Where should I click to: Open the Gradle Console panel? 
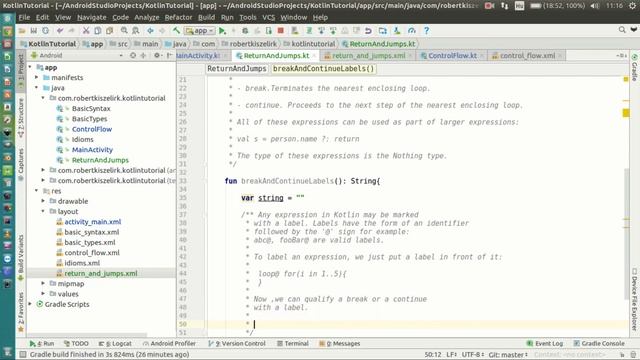[598, 344]
